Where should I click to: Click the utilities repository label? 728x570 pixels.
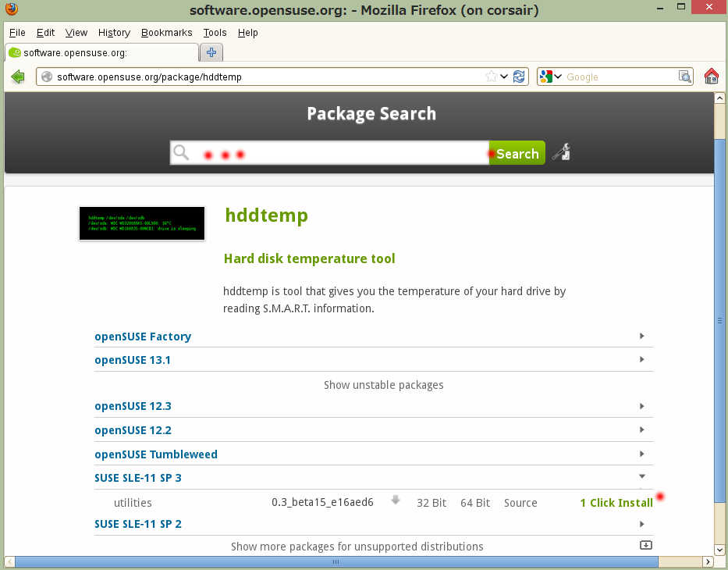[x=133, y=503]
